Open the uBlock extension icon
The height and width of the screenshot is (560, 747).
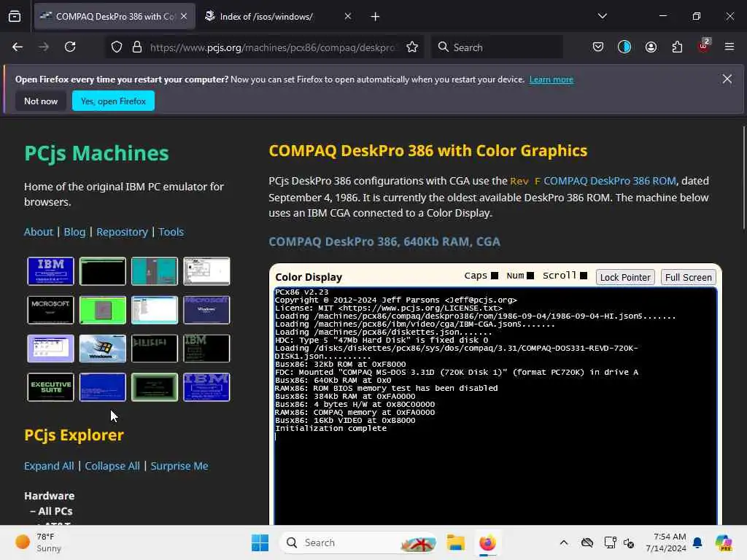704,46
